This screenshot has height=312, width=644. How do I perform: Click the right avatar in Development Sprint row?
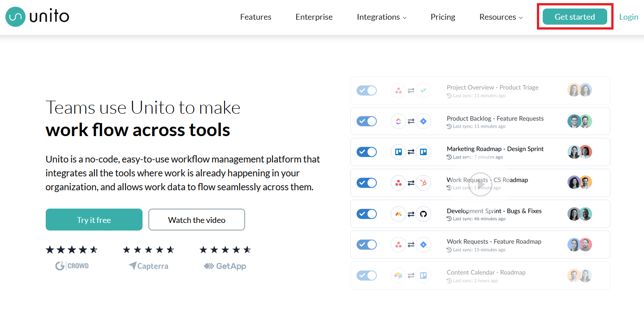coord(585,214)
